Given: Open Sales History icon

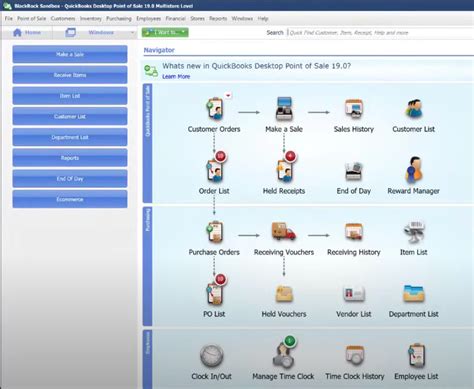Looking at the screenshot, I should 354,109.
